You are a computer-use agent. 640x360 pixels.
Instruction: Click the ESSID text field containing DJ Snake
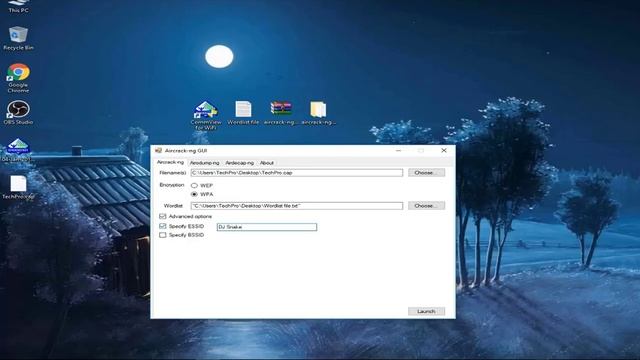267,227
